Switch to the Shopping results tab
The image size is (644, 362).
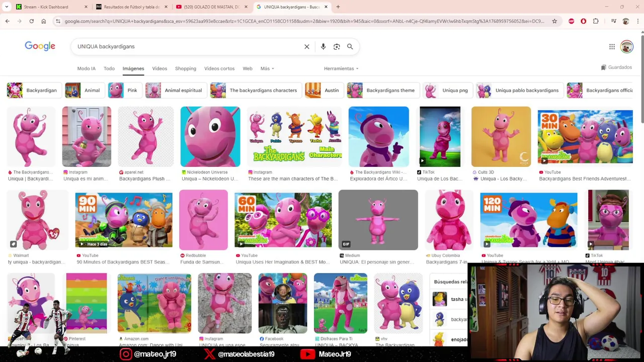tap(186, 68)
